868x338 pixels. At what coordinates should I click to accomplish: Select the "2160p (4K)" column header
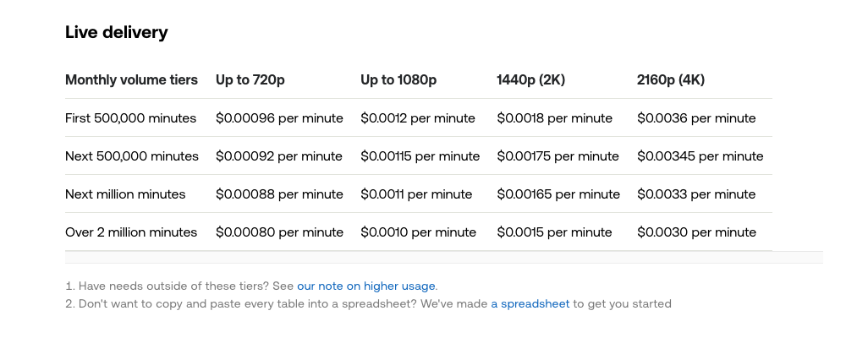[671, 80]
